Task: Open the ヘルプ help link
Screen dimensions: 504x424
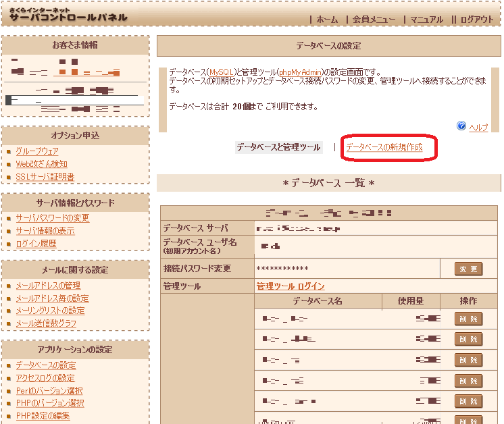Action: point(478,128)
